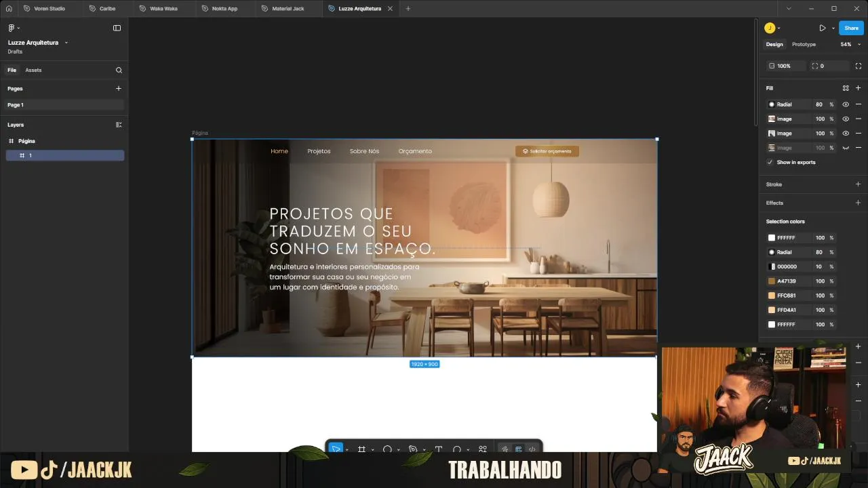Select the Text tool
This screenshot has width=868, height=488.
click(x=439, y=449)
